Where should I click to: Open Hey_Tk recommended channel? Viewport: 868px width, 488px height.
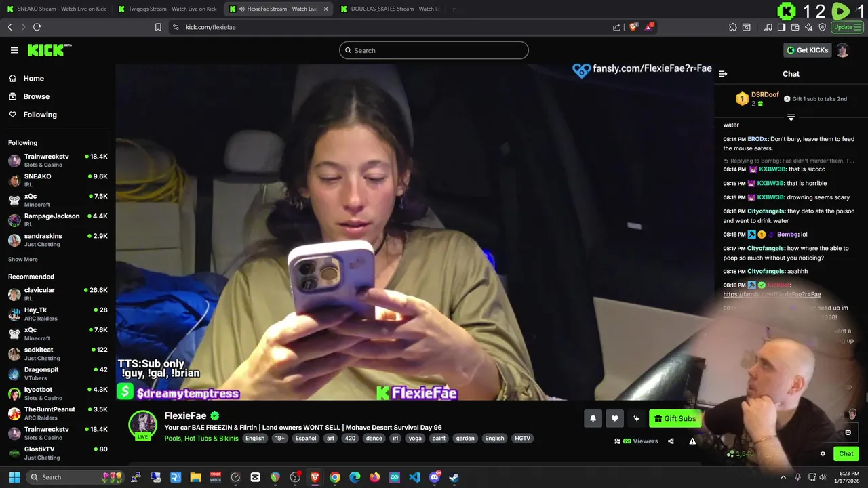tap(58, 314)
